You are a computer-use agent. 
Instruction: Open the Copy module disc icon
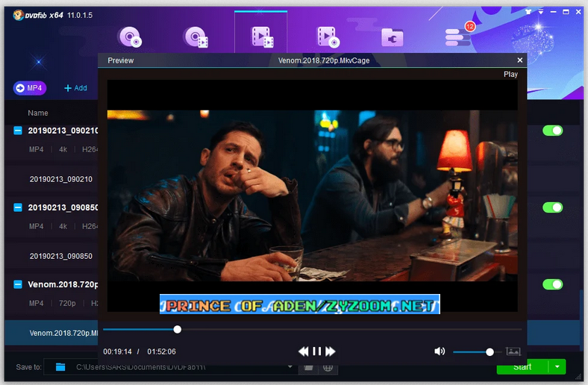130,37
